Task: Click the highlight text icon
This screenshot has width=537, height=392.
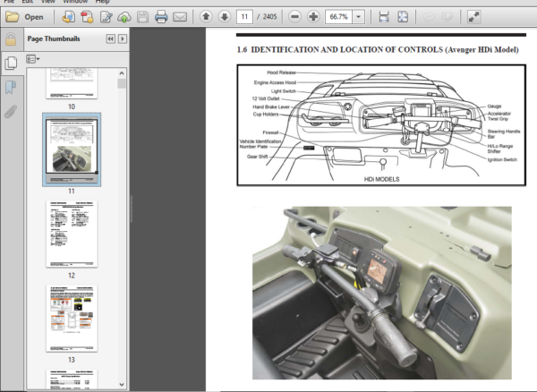Action: click(x=447, y=16)
